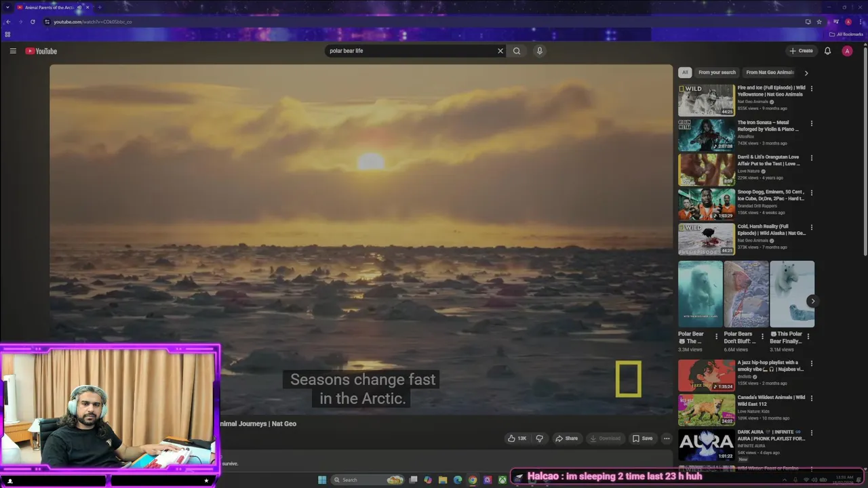Image resolution: width=868 pixels, height=488 pixels.
Task: Dislike the video
Action: point(540,439)
